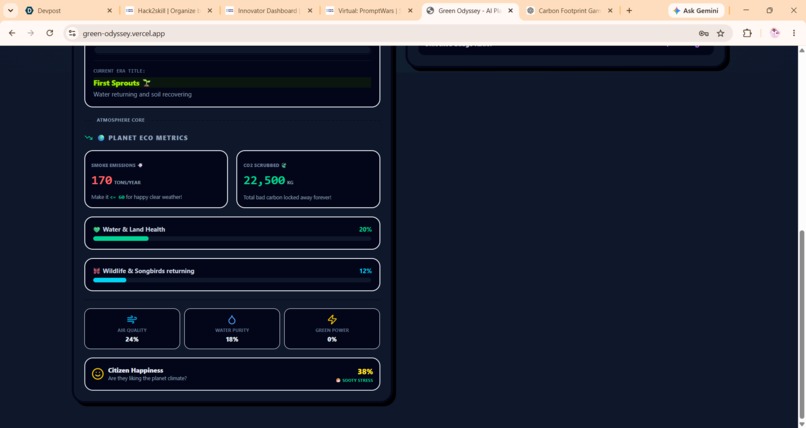Screen dimensions: 806x428
Task: Bookmark this page with the star icon
Action: point(721,33)
